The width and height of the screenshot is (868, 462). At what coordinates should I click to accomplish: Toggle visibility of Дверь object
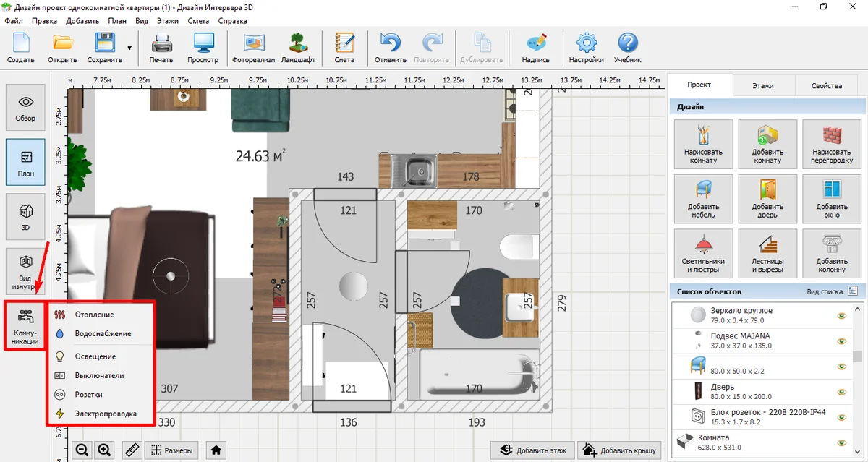tap(841, 392)
